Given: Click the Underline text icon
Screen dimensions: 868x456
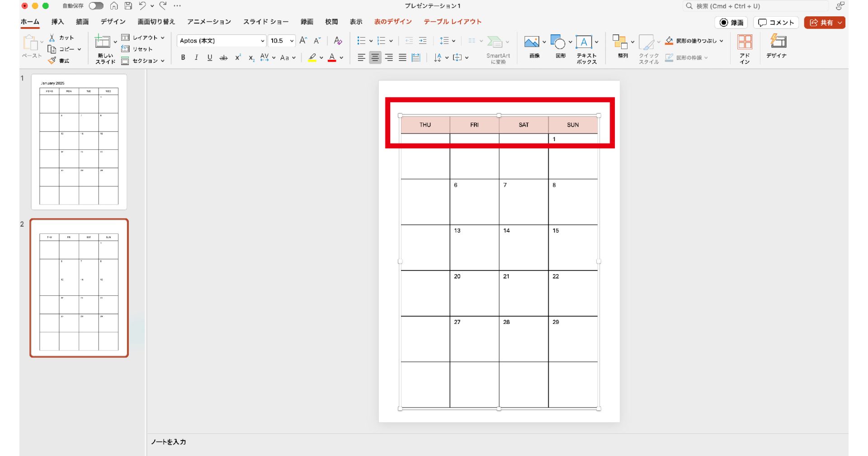Looking at the screenshot, I should pos(210,57).
